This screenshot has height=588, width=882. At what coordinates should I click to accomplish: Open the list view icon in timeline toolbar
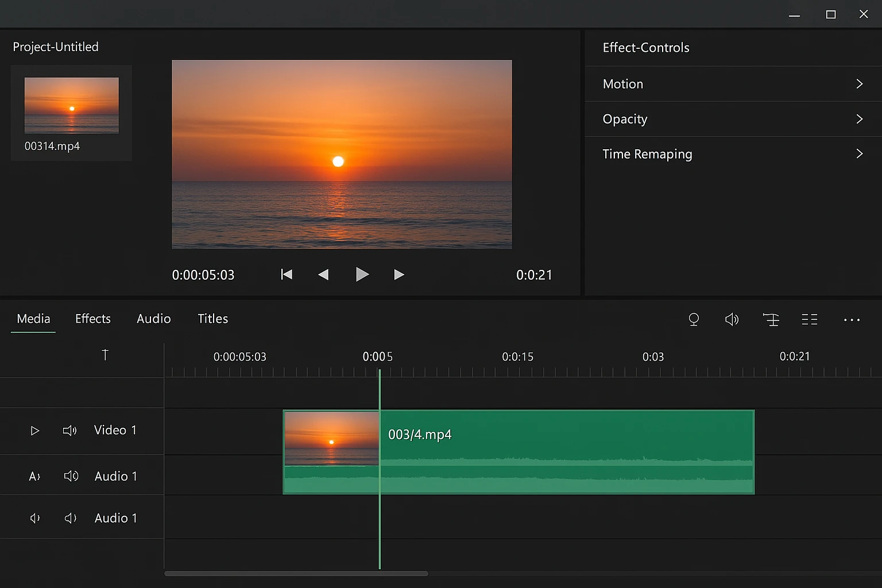[809, 319]
